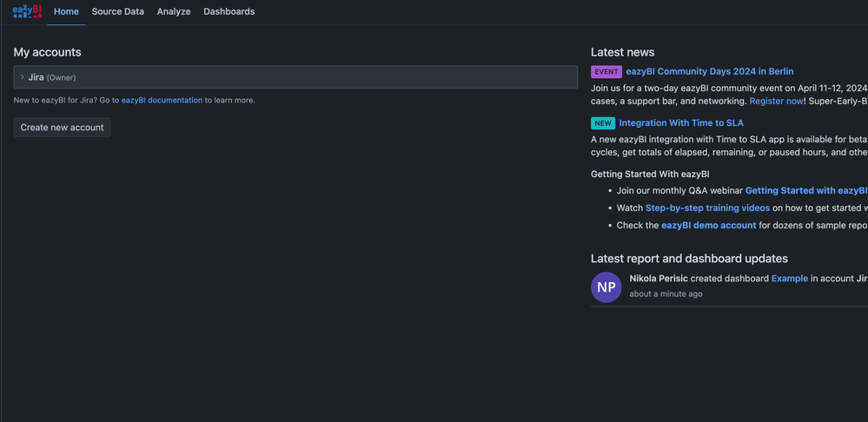Open the Example dashboard link
This screenshot has width=868, height=422.
point(790,278)
